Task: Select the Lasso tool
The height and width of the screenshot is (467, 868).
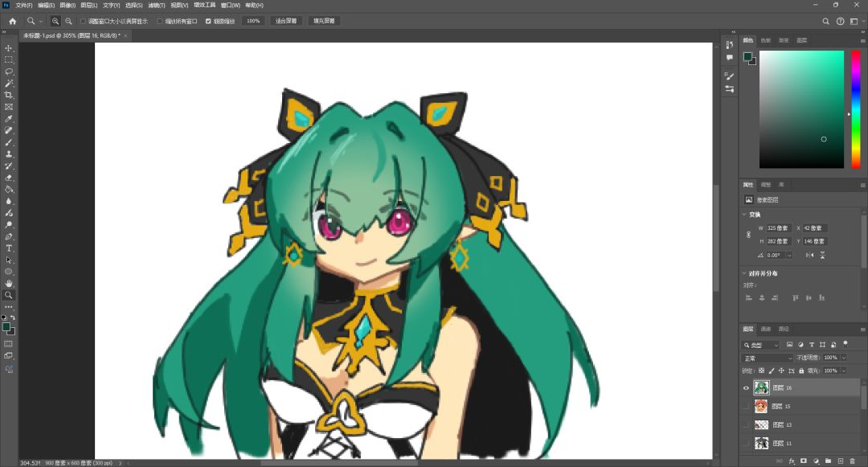Action: pos(8,72)
